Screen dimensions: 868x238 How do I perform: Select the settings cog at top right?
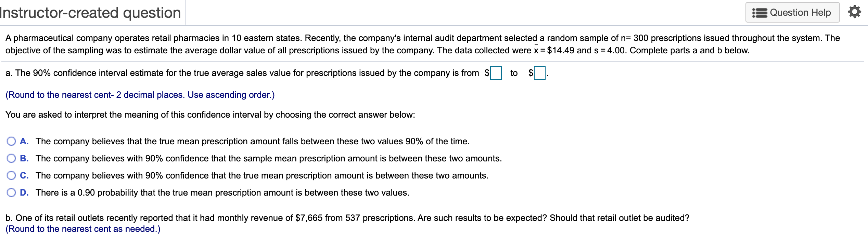pos(857,11)
